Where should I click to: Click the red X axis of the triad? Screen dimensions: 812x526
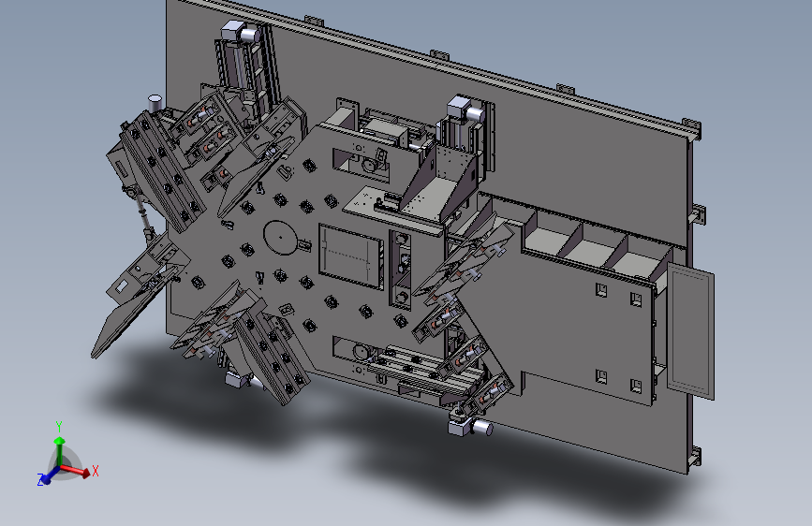pyautogui.click(x=76, y=471)
